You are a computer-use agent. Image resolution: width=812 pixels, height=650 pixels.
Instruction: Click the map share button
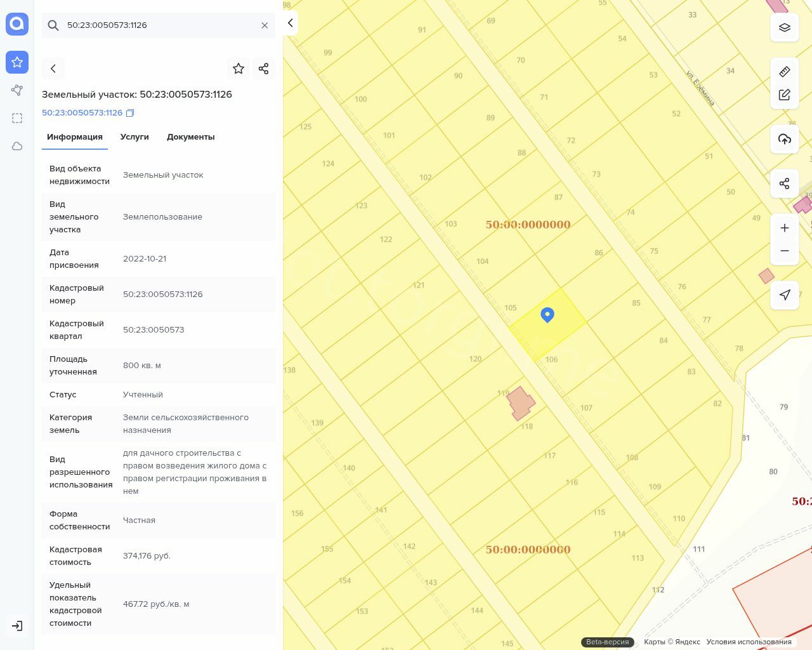coord(785,183)
